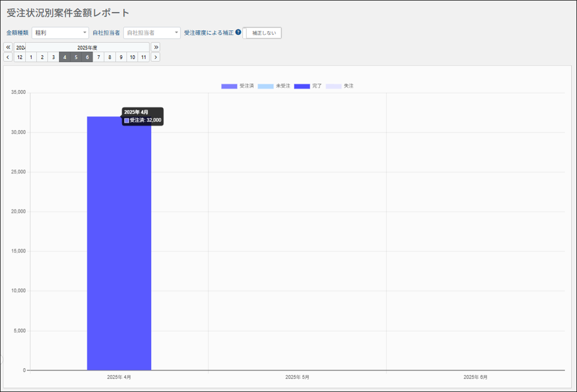
Task: Click month 9 in the month selector
Action: coord(121,57)
